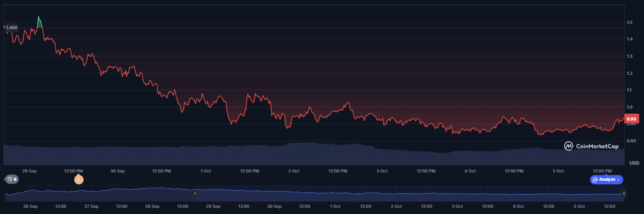Click the logo icon inside Analyze button
Viewport: 644px width, 214px height.
(595, 179)
